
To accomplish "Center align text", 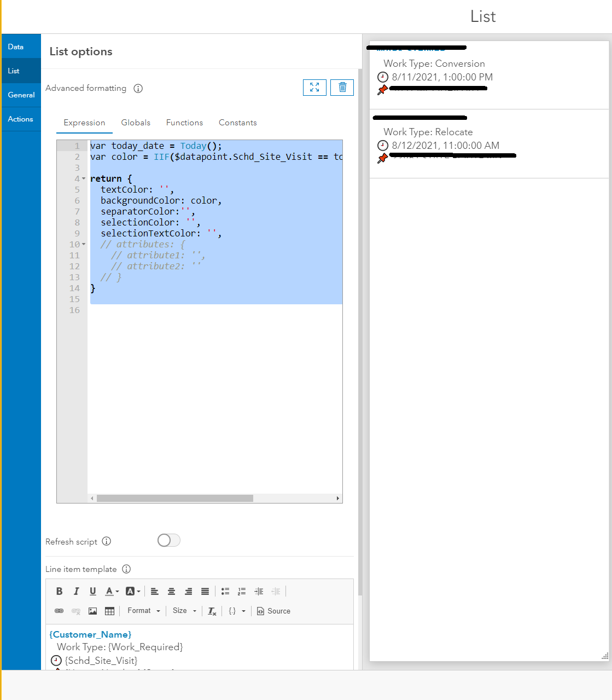I will pos(171,591).
